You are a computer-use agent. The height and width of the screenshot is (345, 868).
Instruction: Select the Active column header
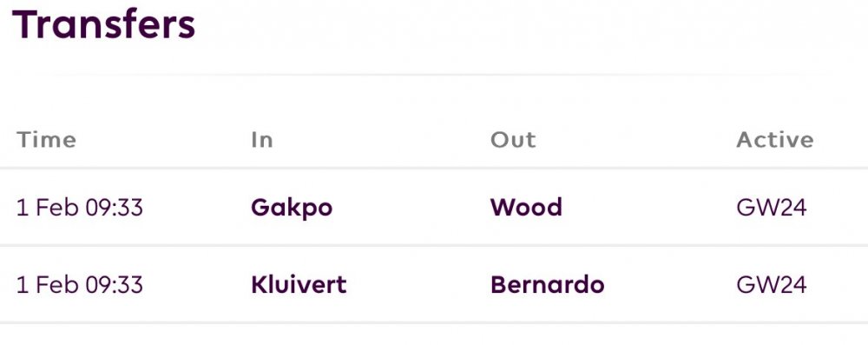pyautogui.click(x=775, y=140)
